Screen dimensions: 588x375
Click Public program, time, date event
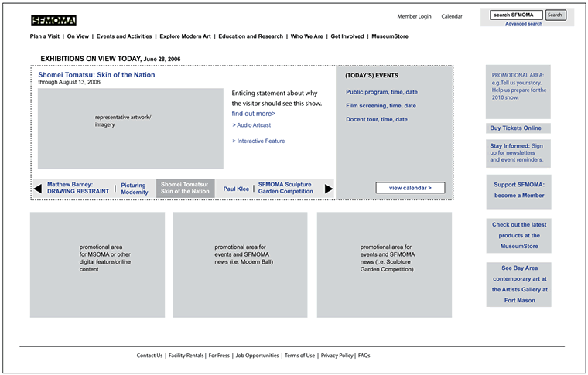(x=381, y=92)
